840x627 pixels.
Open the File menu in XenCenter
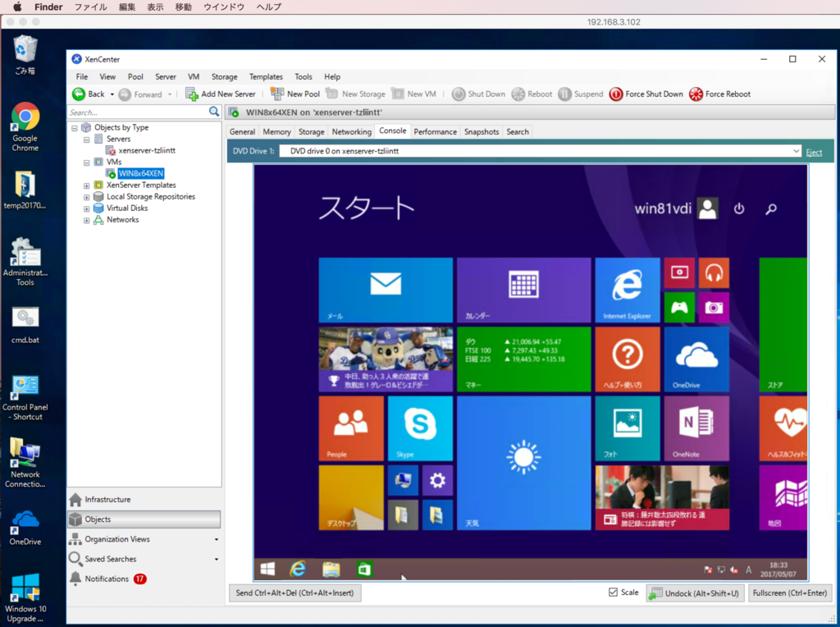click(82, 76)
